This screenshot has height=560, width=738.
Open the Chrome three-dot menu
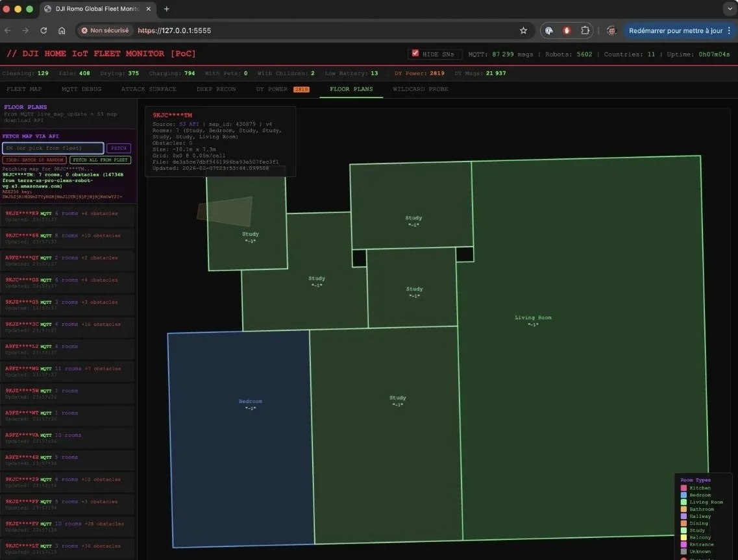click(x=729, y=30)
